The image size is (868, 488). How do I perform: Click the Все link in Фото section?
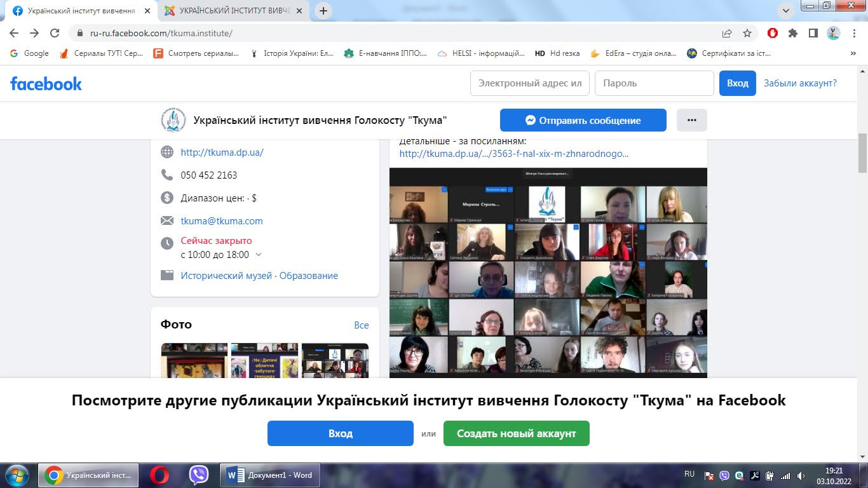pos(362,325)
